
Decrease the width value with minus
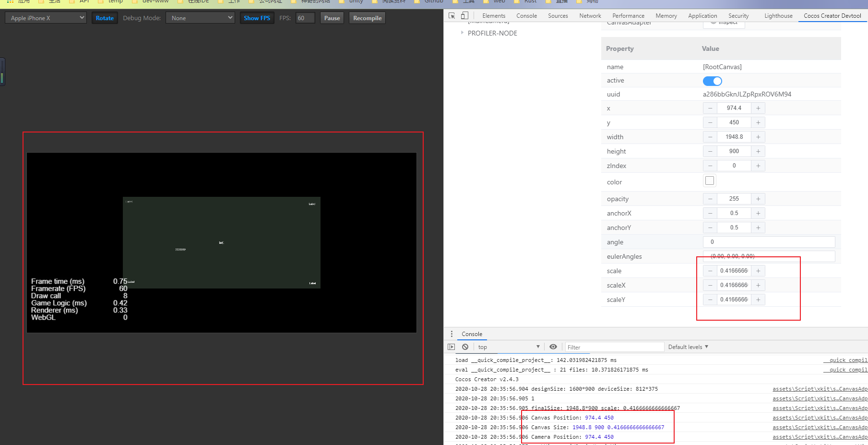[x=710, y=137]
